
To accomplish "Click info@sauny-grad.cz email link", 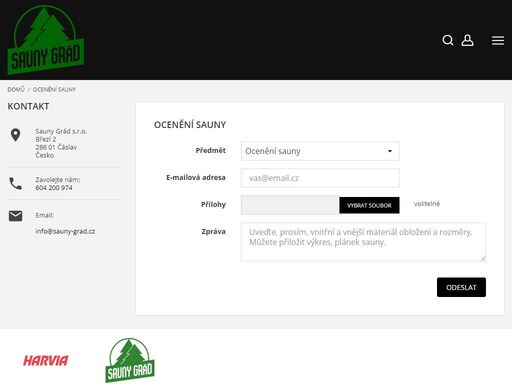I will point(65,231).
